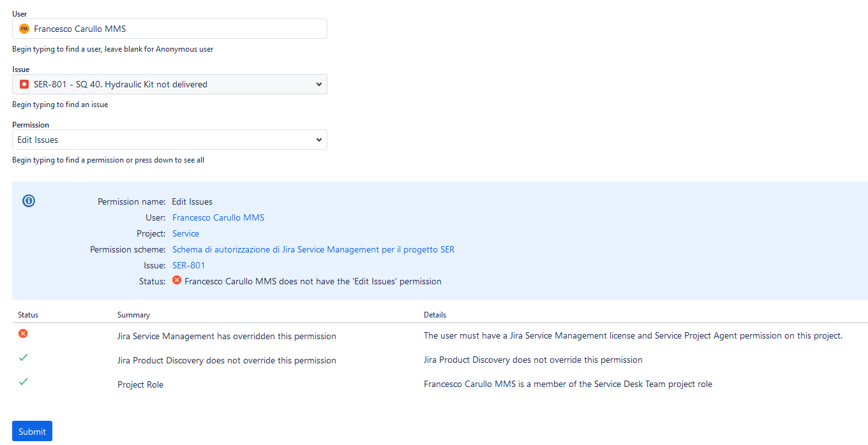This screenshot has height=445, width=868.
Task: Click the red error icon on the Status line
Action: 177,281
